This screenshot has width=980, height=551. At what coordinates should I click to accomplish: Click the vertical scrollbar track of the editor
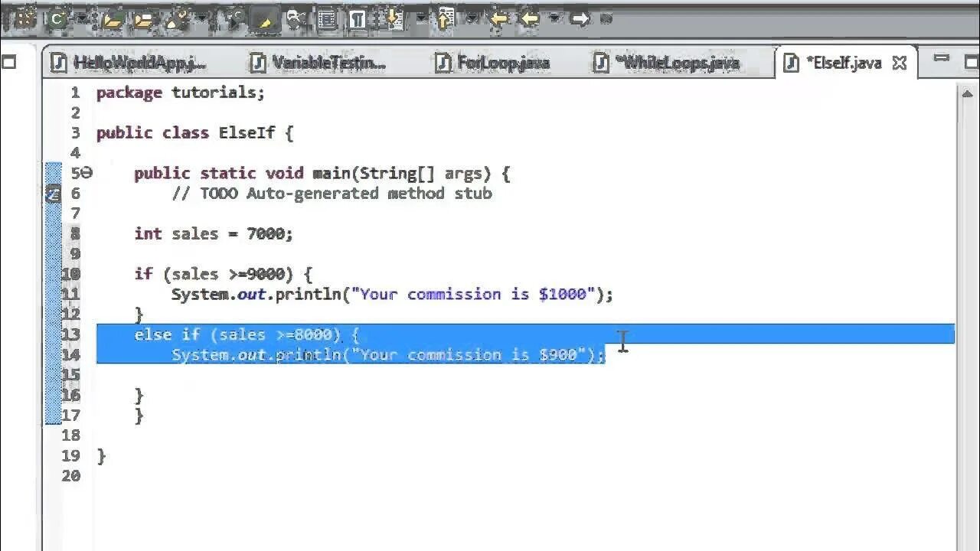(966, 321)
